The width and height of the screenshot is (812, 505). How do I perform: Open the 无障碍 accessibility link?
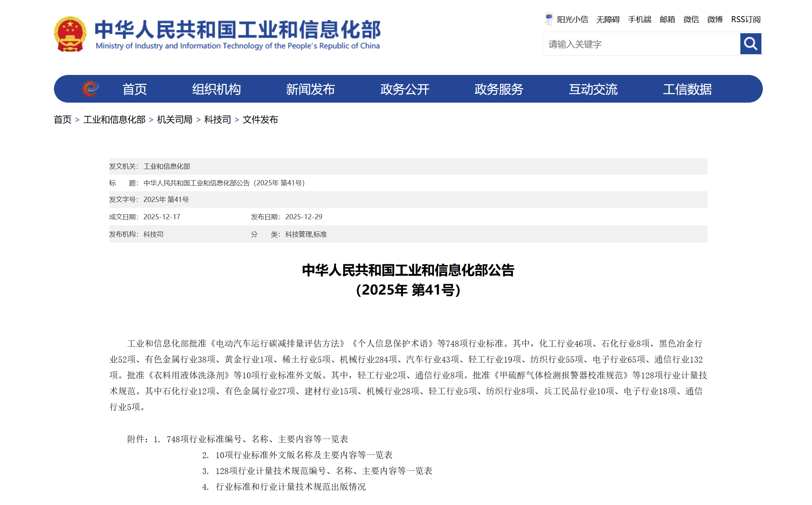pos(608,20)
